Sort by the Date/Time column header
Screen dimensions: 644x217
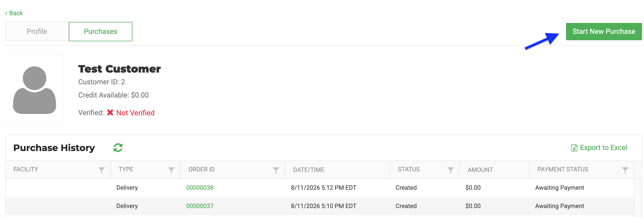[x=309, y=170]
